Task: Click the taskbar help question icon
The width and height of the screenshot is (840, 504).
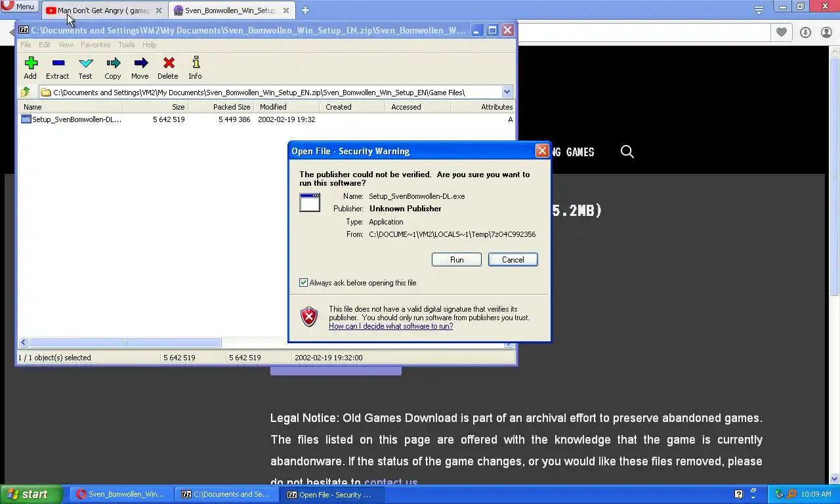Action: (738, 494)
